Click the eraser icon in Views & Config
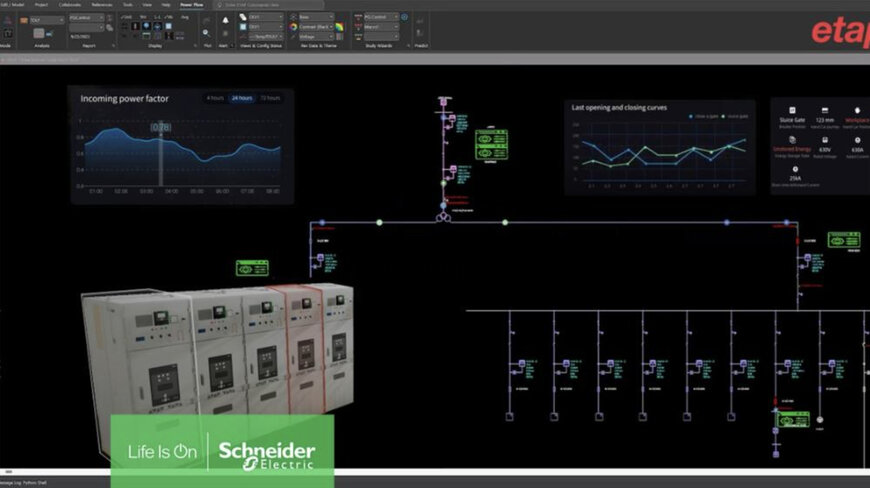This screenshot has height=488, width=870. pos(242,17)
